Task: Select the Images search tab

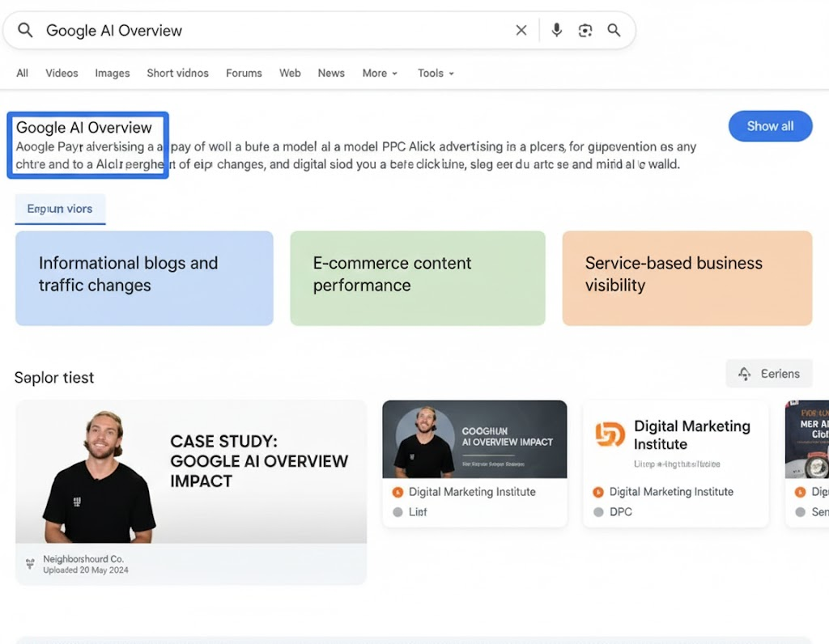Action: click(113, 73)
